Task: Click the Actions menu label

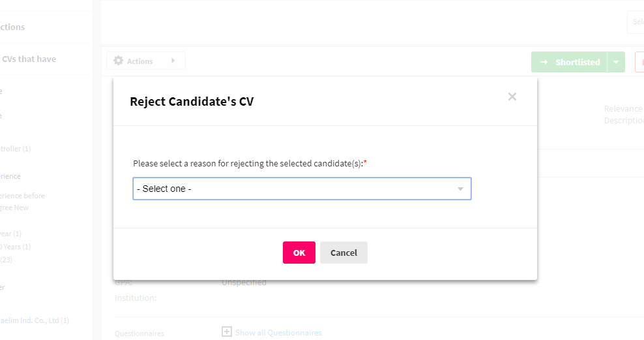Action: [x=139, y=61]
